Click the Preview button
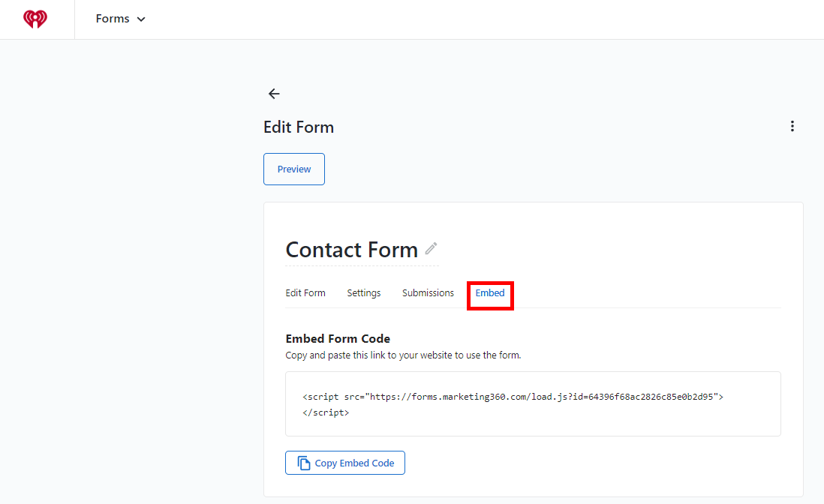Image resolution: width=824 pixels, height=504 pixels. [x=294, y=169]
